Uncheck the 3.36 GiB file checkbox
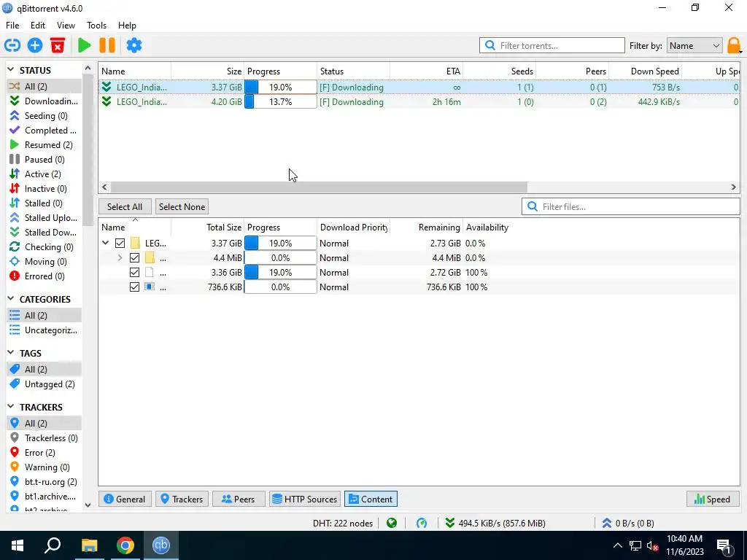 (134, 273)
